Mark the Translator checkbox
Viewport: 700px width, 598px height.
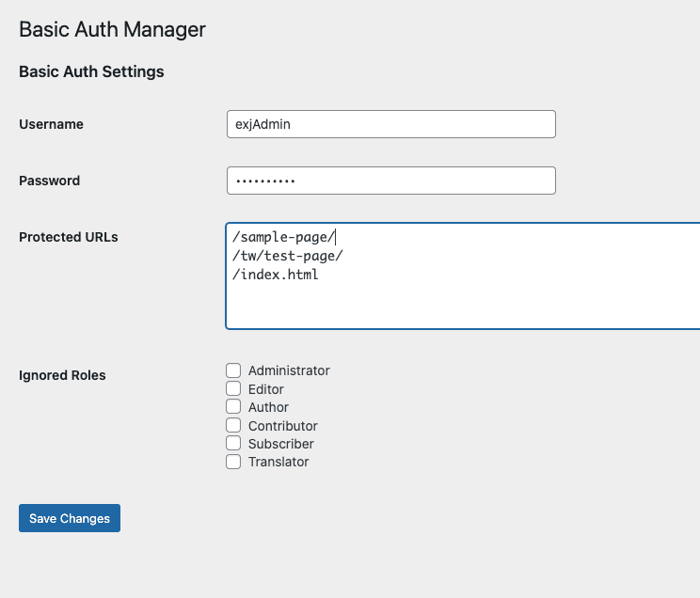(233, 462)
